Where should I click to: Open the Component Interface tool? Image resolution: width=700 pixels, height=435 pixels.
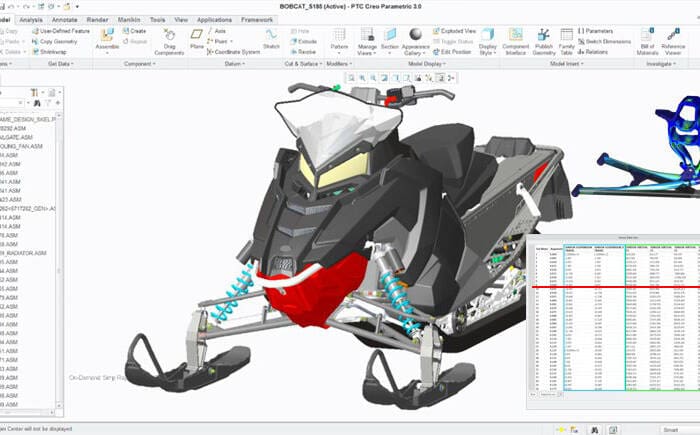(x=516, y=42)
